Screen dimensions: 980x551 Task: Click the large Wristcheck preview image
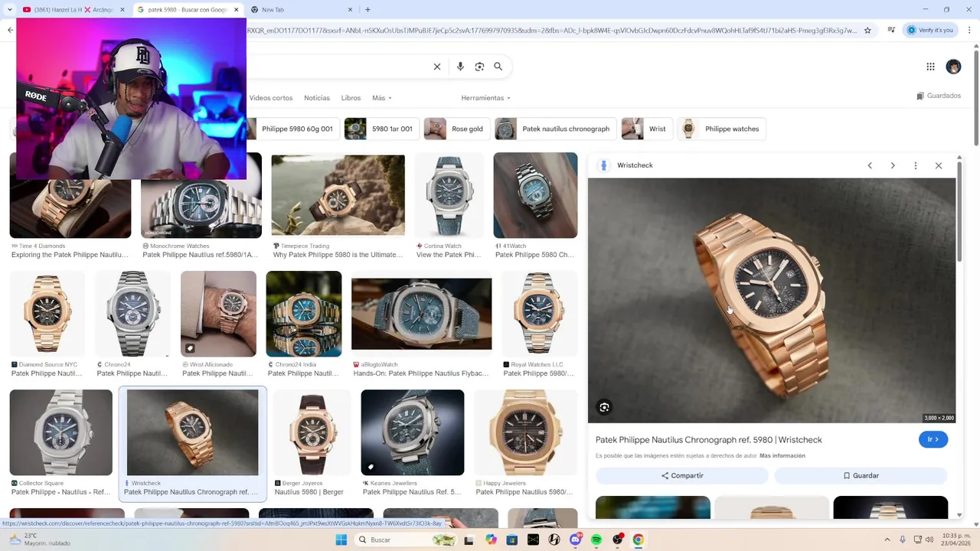(772, 300)
